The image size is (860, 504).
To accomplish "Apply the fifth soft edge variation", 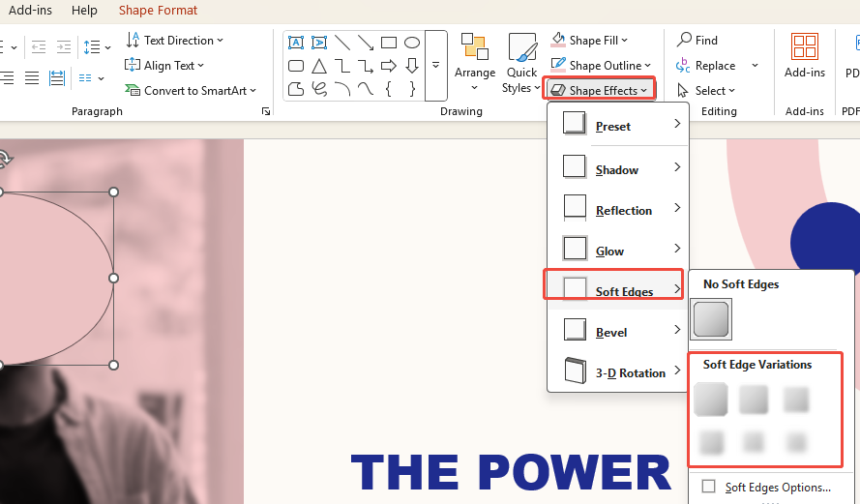I will 754,442.
